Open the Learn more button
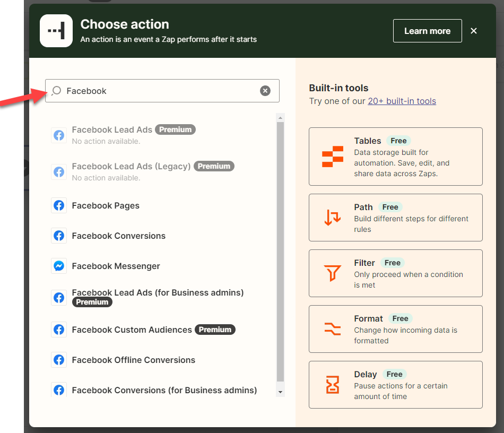504x433 pixels. [x=428, y=31]
